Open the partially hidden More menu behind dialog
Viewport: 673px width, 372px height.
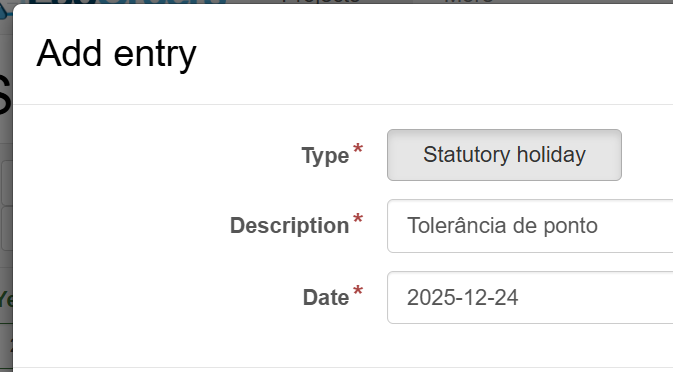coord(469,2)
